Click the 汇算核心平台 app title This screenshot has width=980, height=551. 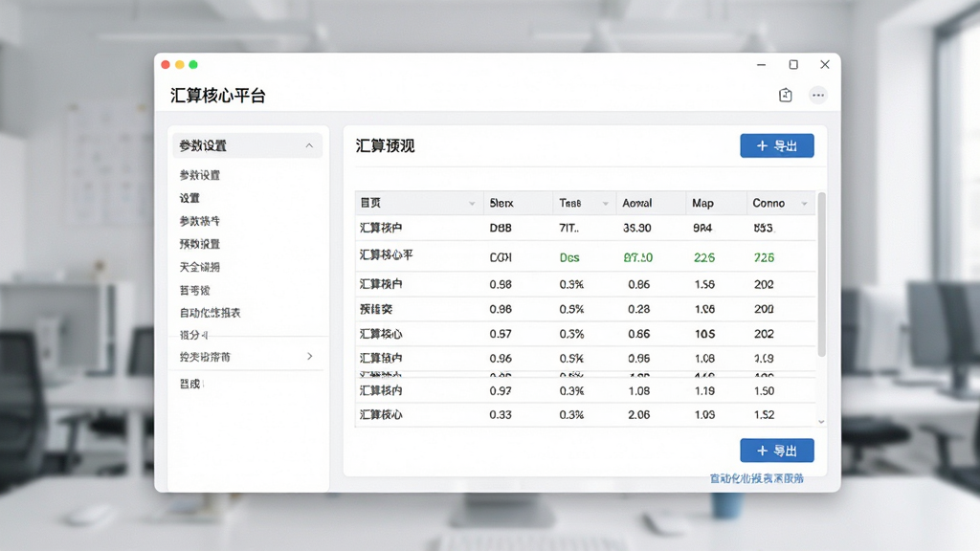coord(218,96)
